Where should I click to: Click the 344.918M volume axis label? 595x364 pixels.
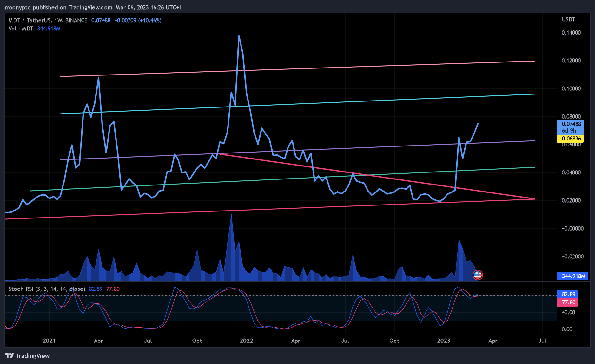[573, 276]
